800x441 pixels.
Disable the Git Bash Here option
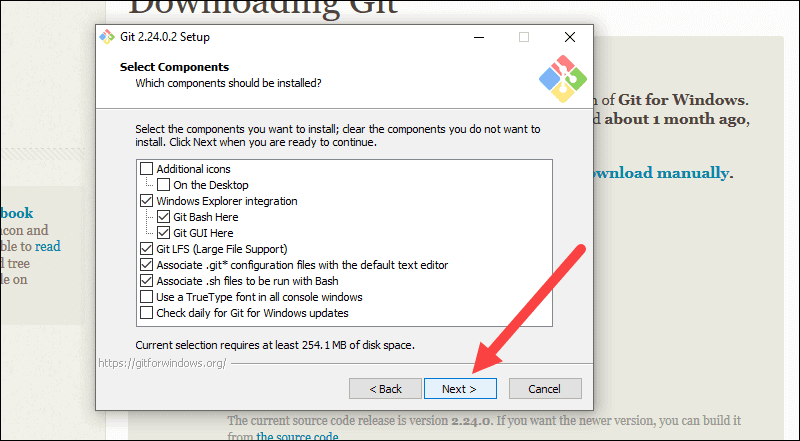[x=163, y=217]
